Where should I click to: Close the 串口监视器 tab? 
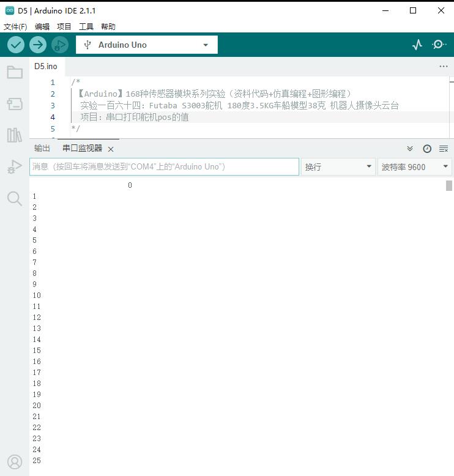(111, 149)
